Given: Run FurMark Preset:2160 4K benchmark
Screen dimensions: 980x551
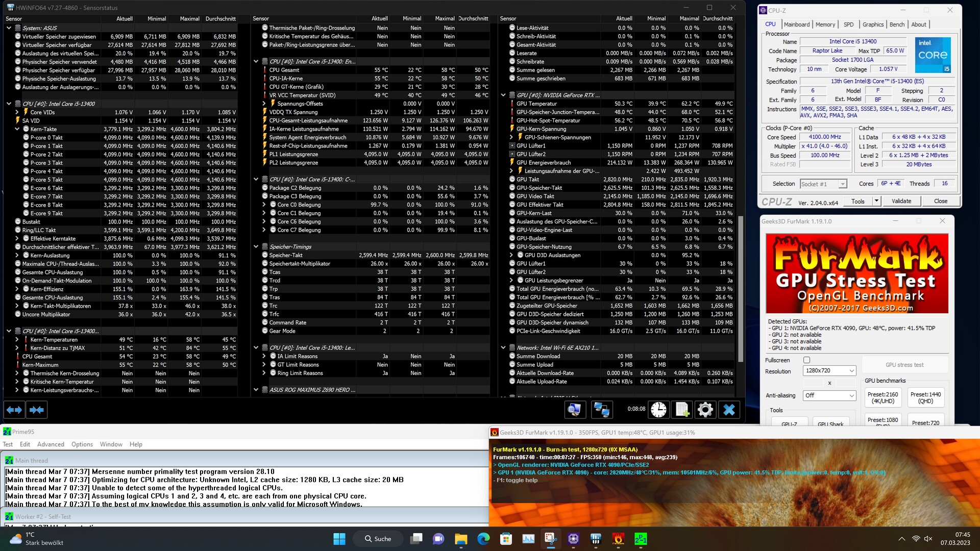Looking at the screenshot, I should click(883, 398).
